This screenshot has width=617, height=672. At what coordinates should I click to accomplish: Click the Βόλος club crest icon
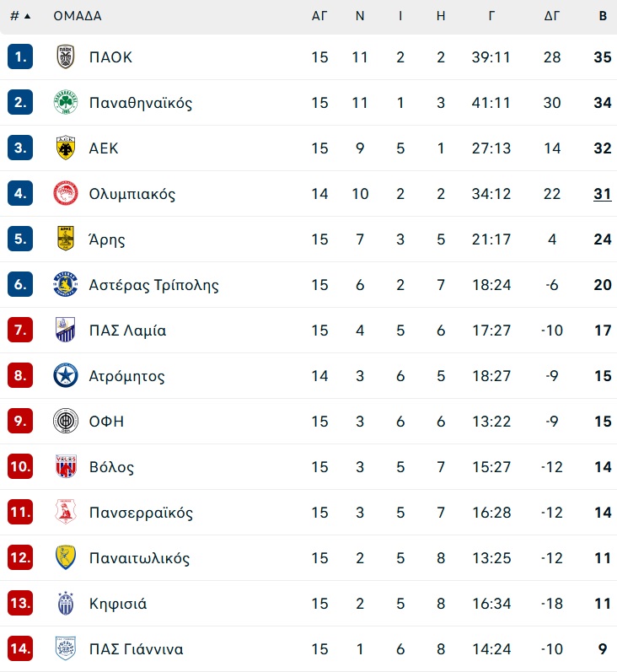tap(66, 466)
